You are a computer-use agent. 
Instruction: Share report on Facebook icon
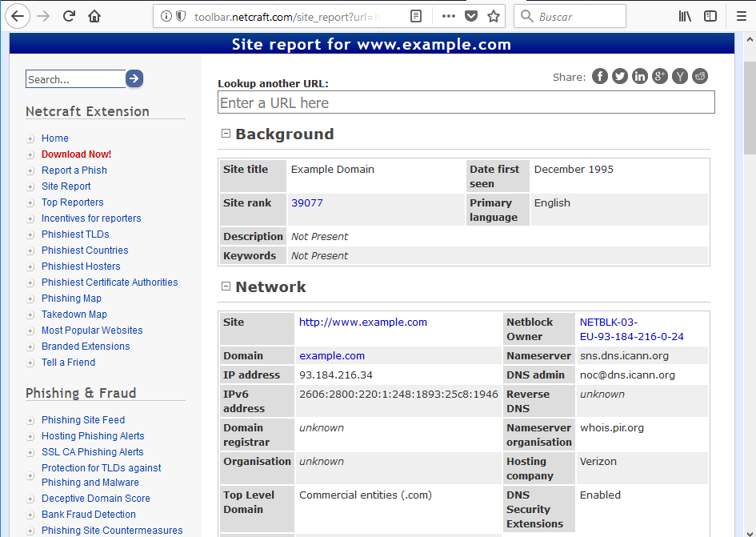coord(600,76)
